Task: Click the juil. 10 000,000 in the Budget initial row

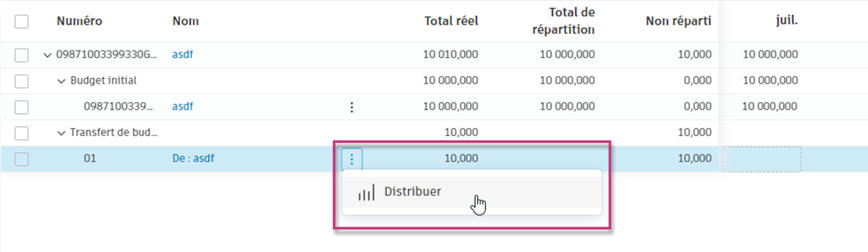Action: click(x=770, y=81)
